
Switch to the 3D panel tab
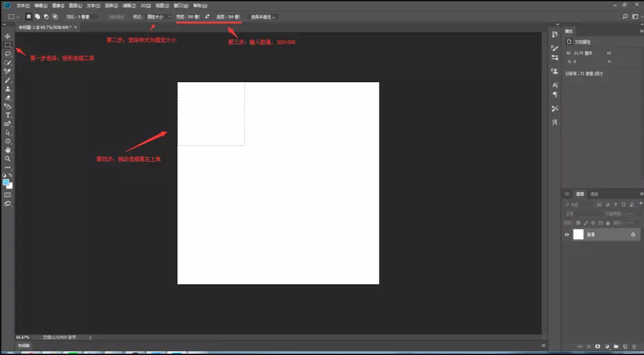pyautogui.click(x=567, y=194)
